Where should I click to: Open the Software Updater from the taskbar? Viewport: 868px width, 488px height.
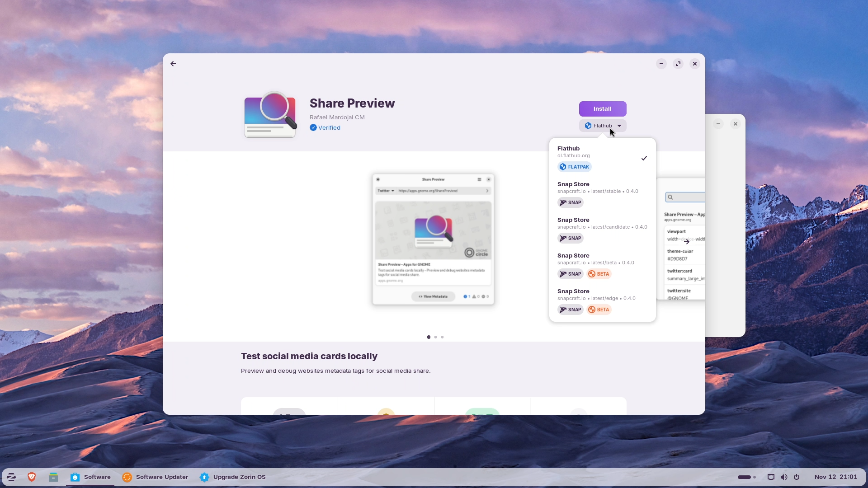point(162,477)
